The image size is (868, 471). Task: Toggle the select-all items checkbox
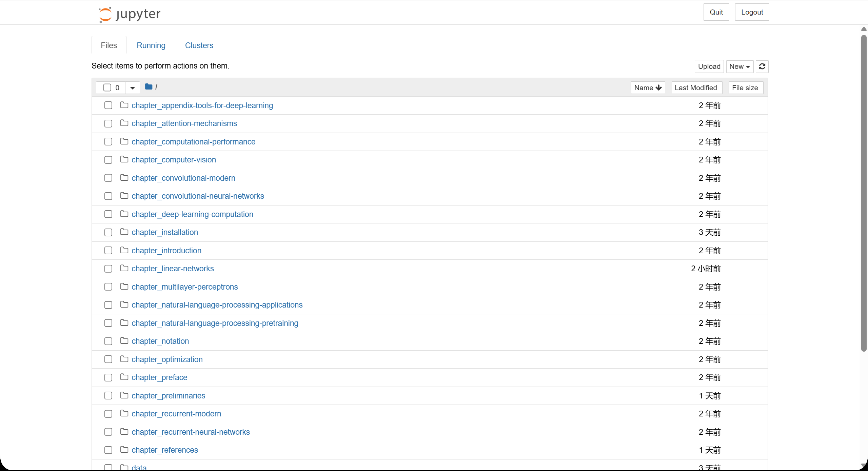tap(107, 87)
